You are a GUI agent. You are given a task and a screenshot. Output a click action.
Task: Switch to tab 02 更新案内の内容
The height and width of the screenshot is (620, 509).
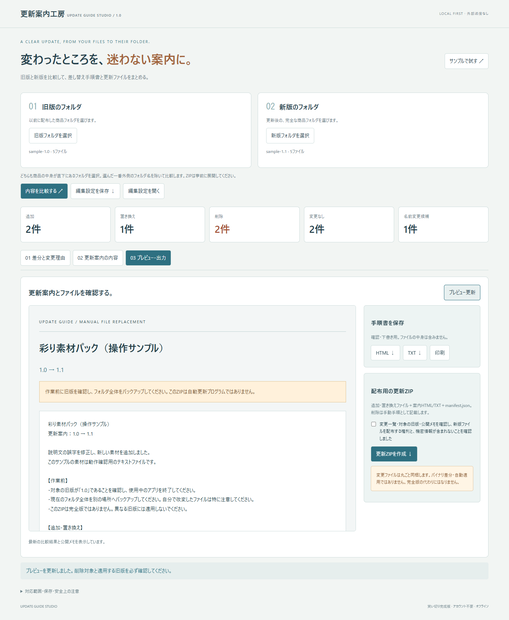click(x=98, y=258)
